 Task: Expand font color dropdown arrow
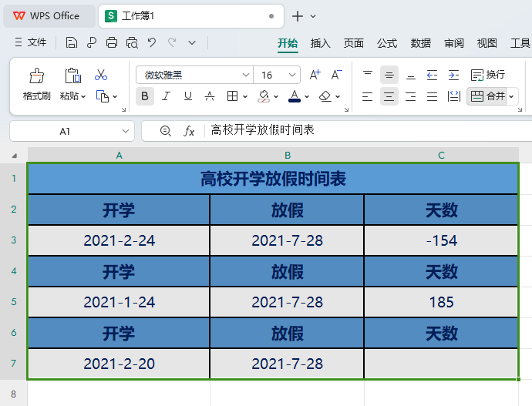tap(307, 96)
